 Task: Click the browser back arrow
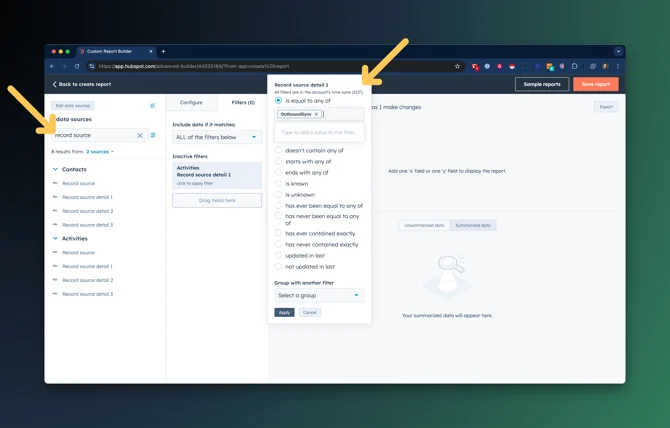pyautogui.click(x=52, y=66)
